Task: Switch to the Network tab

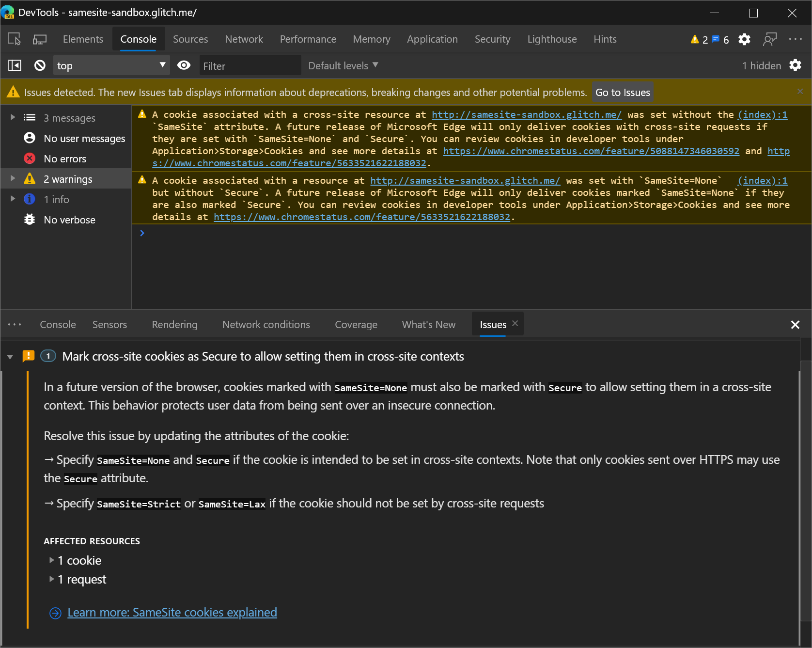Action: click(244, 39)
